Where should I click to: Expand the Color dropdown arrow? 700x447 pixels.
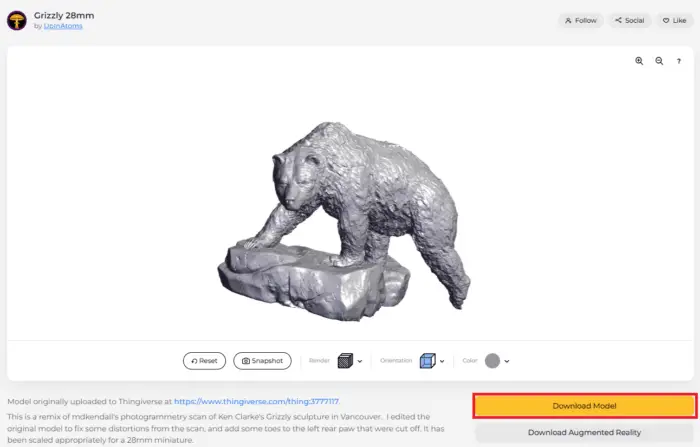tap(507, 361)
